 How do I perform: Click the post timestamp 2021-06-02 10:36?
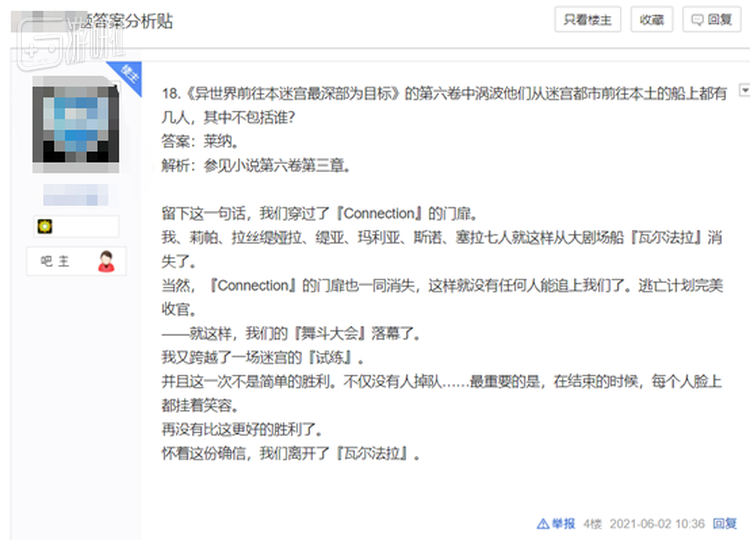[x=656, y=523]
